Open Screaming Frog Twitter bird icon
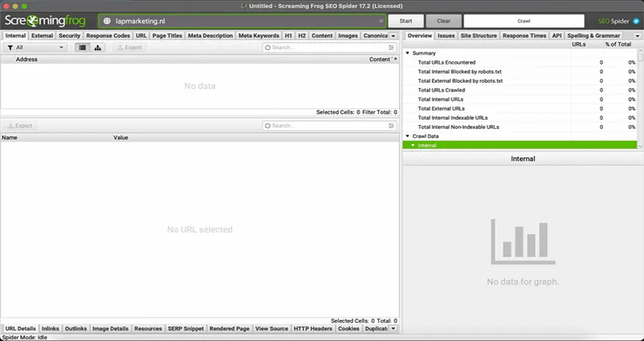Screen dimensions: 644x341 (x=636, y=21)
